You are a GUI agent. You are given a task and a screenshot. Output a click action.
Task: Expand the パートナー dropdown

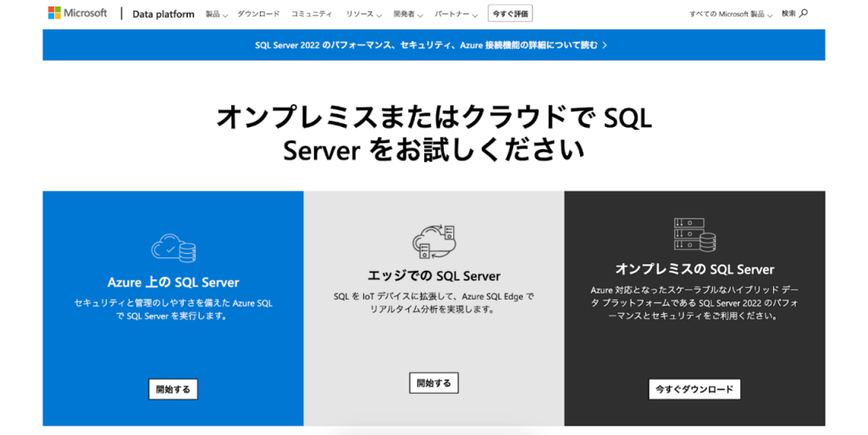point(456,14)
